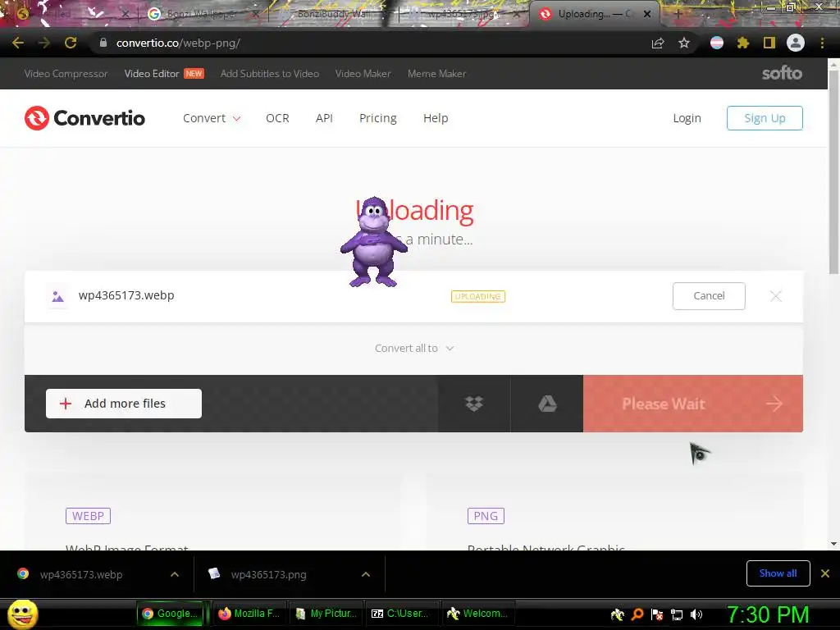Image resolution: width=840 pixels, height=630 pixels.
Task: Open the orange magnifier tray icon
Action: [637, 614]
